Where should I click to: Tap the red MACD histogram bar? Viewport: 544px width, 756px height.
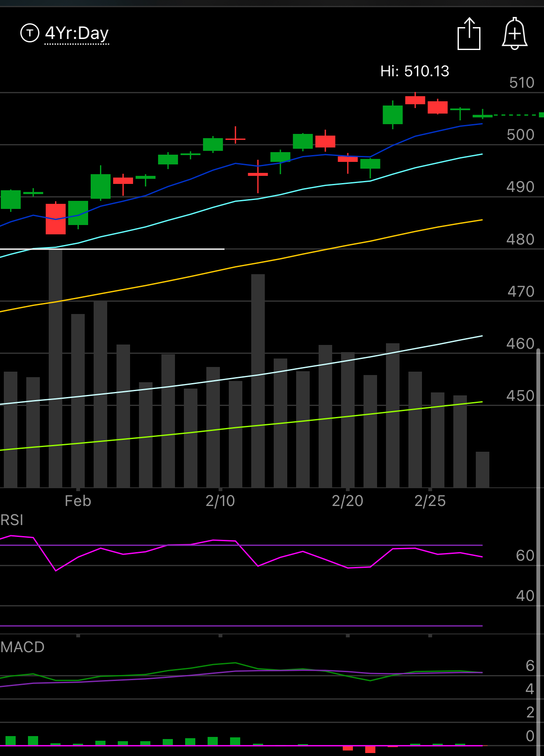coord(370,749)
